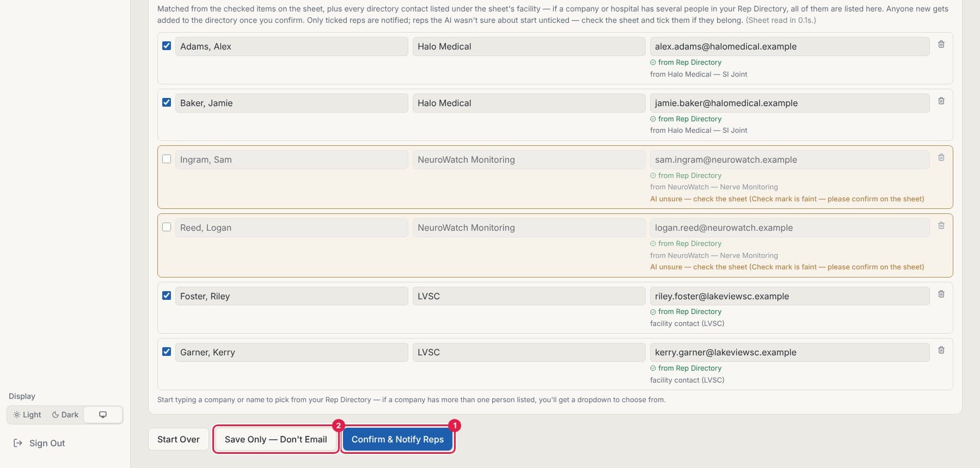Edit jamie.baker@halomedical.example email field
Image resolution: width=980 pixels, height=468 pixels.
pos(789,103)
